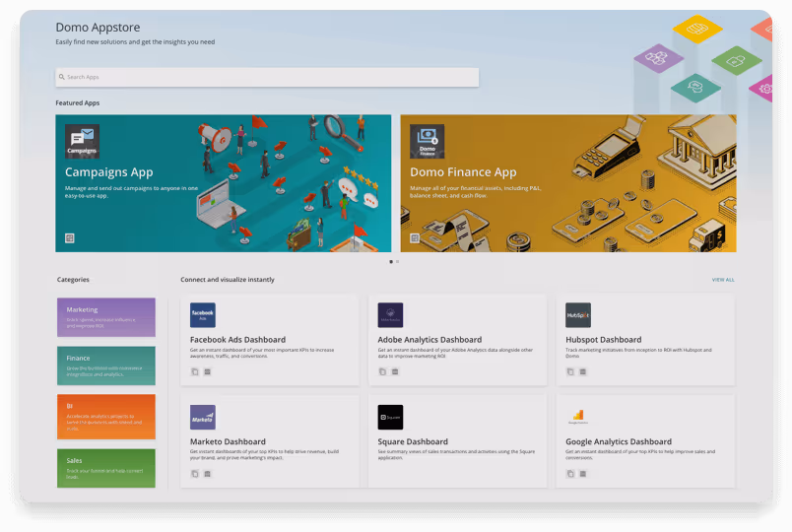Open the Domo Finance App featured banner
Image resolution: width=792 pixels, height=532 pixels.
(568, 183)
